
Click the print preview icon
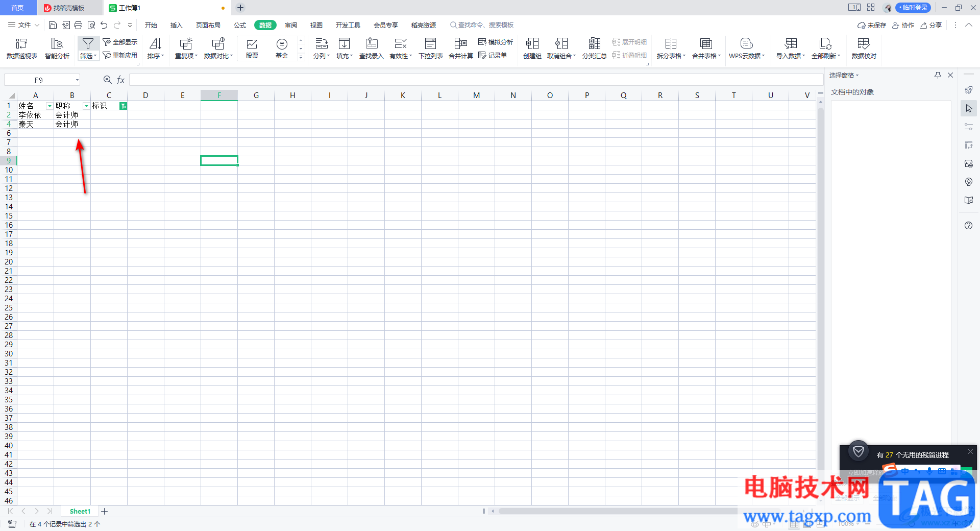[91, 25]
